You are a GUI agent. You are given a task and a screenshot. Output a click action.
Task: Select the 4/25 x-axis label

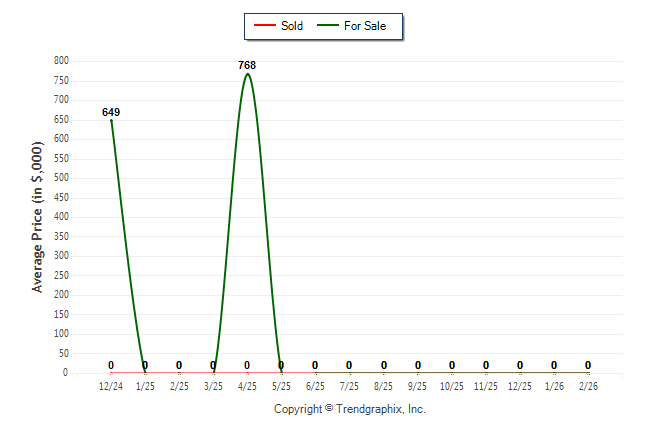[x=247, y=385]
